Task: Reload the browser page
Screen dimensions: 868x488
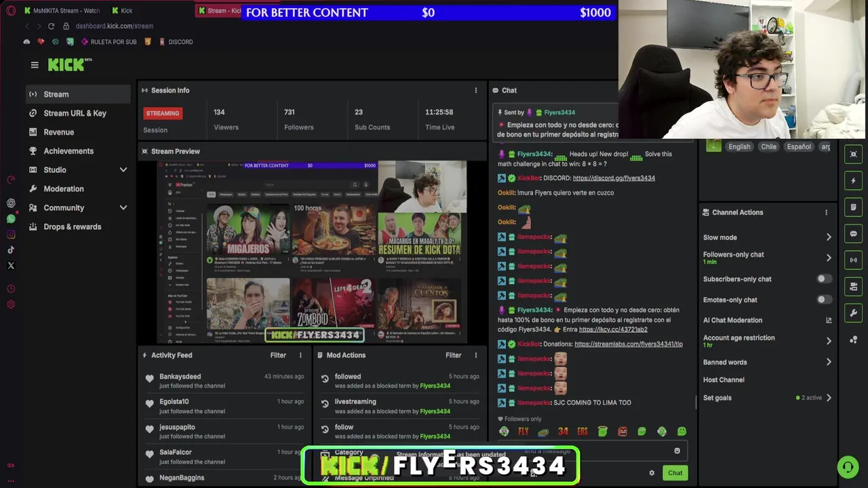Action: tap(51, 26)
